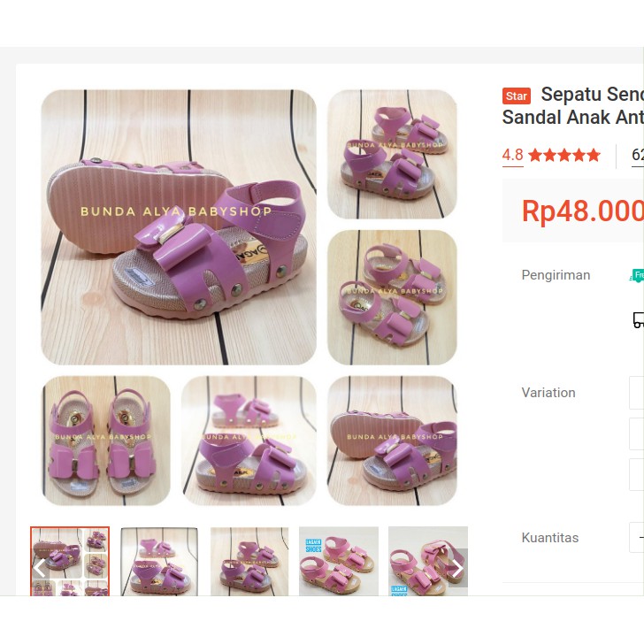Viewport: 644px width, 644px height.
Task: Click the delivery truck outline icon
Action: [639, 320]
